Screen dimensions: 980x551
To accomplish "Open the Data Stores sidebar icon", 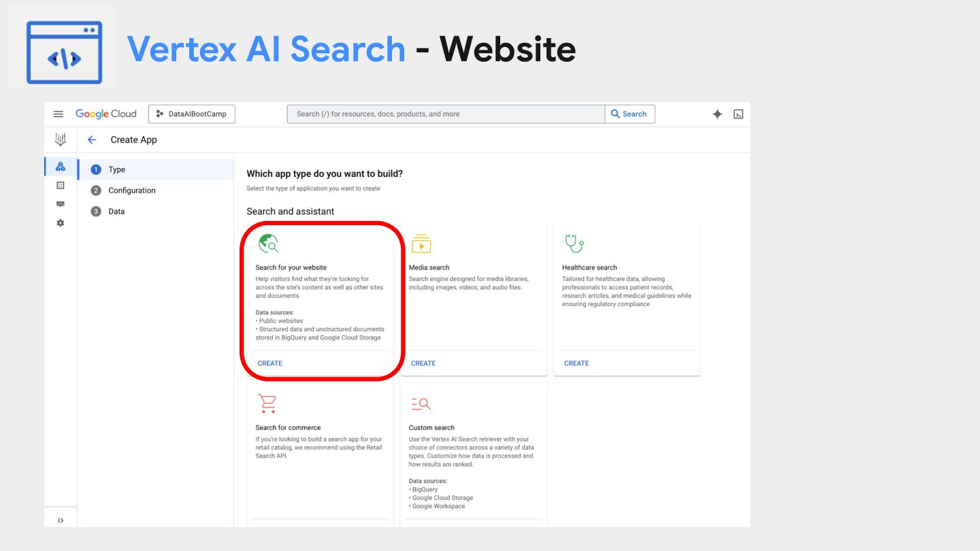I will tap(61, 185).
